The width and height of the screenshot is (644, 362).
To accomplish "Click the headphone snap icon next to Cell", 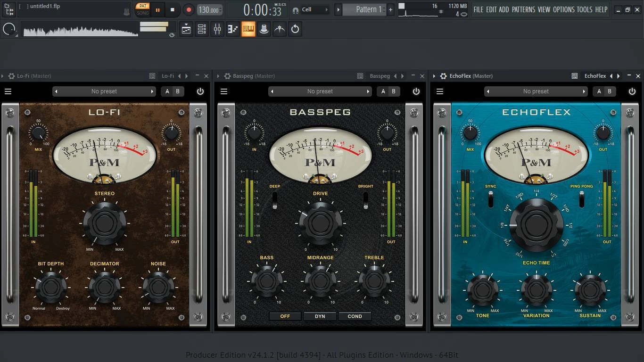I will (x=296, y=10).
